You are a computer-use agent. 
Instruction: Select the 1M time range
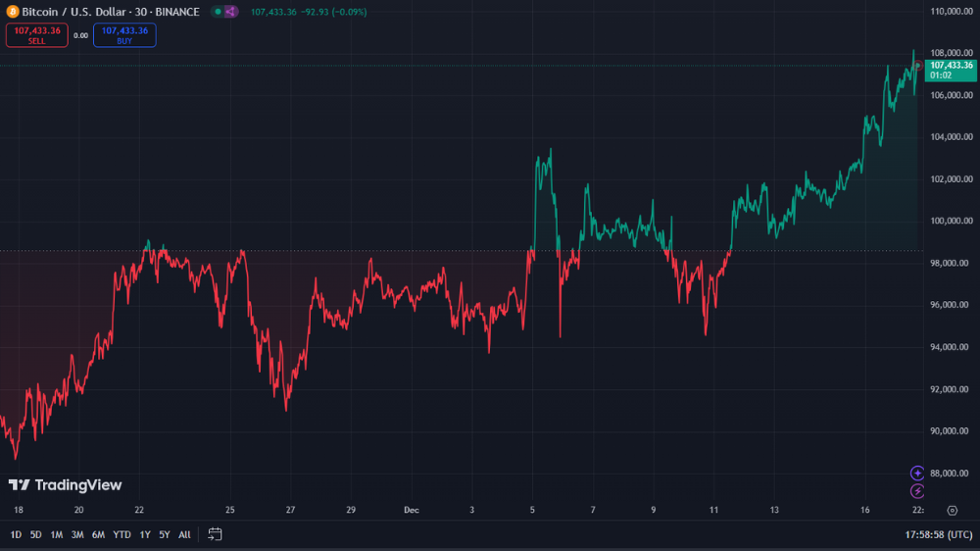[56, 534]
